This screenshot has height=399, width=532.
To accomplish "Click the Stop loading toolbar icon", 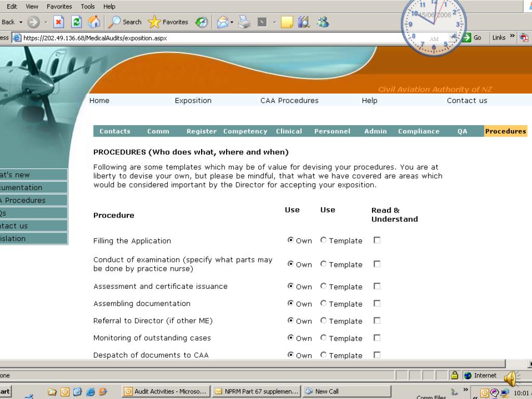I will 58,22.
